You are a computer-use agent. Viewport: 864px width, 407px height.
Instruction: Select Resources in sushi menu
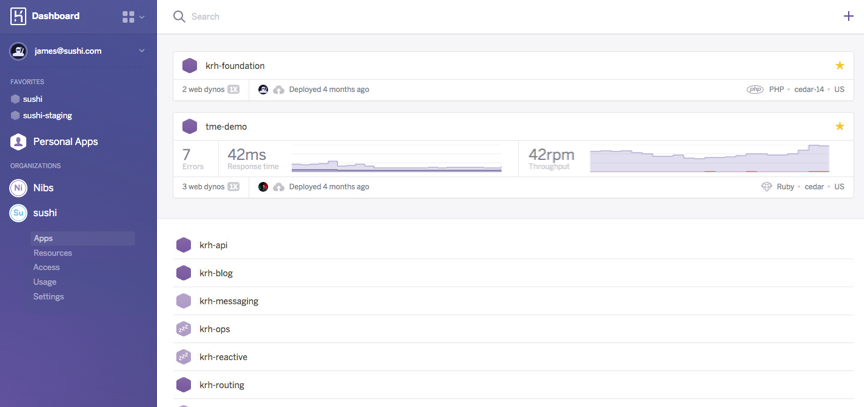[53, 253]
